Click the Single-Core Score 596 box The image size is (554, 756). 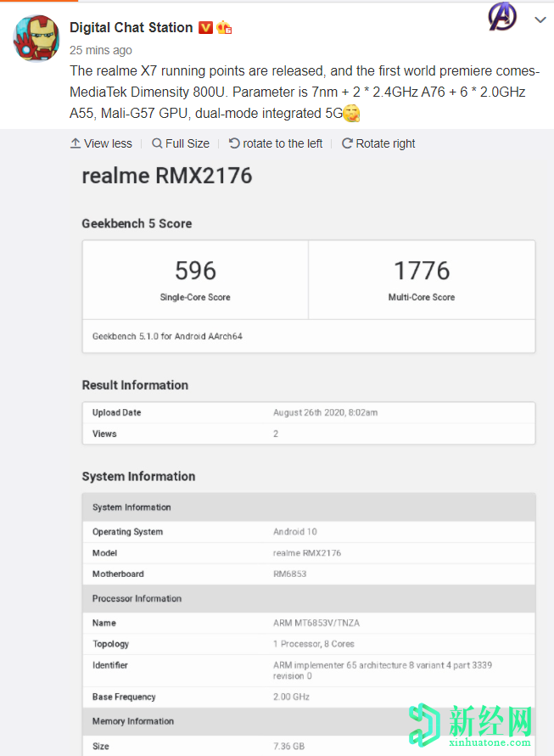195,279
